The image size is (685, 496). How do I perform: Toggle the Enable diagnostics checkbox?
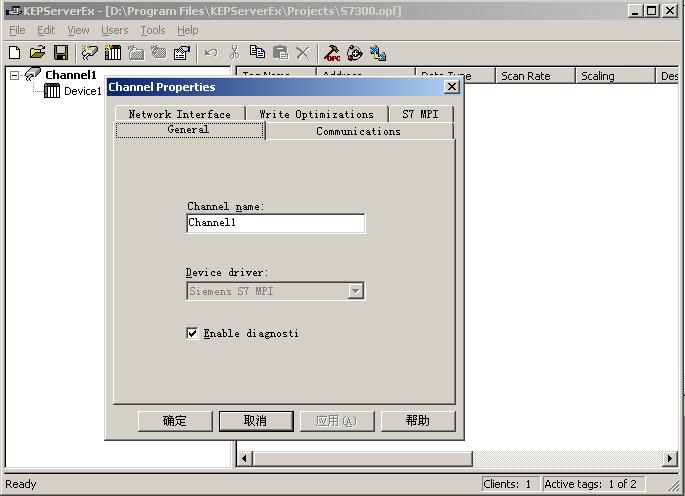click(192, 333)
